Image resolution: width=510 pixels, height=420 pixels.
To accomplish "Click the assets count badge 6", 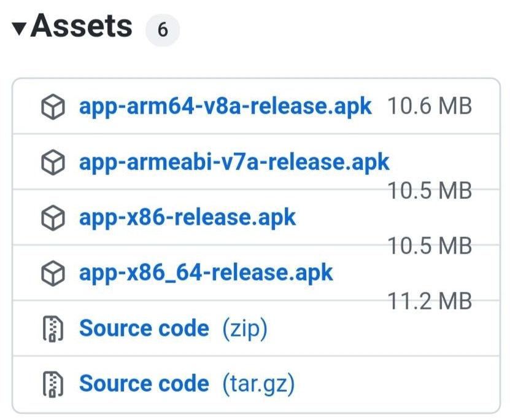I will 163,30.
